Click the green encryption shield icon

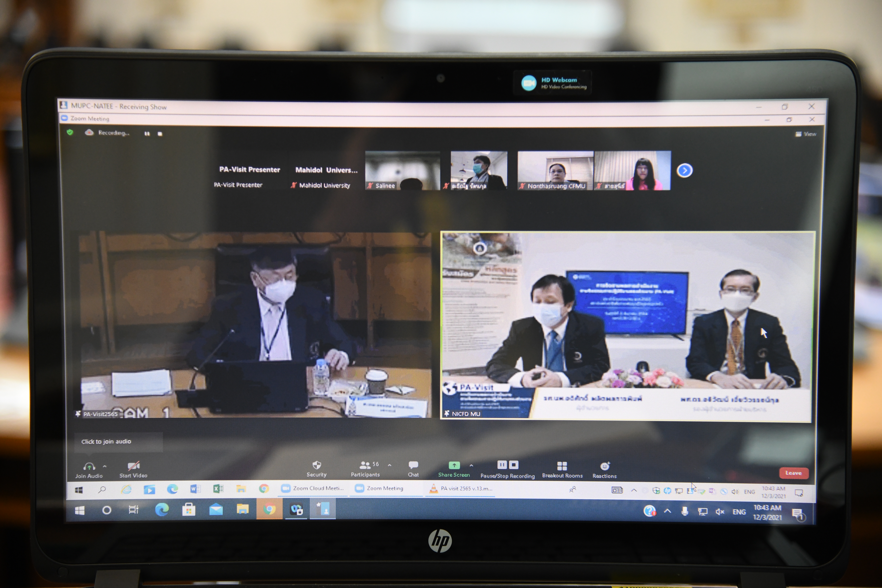70,132
